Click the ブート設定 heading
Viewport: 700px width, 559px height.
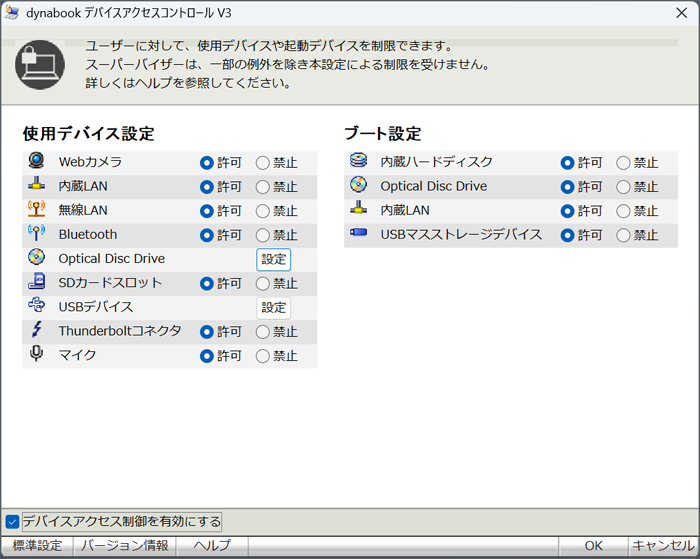click(383, 133)
